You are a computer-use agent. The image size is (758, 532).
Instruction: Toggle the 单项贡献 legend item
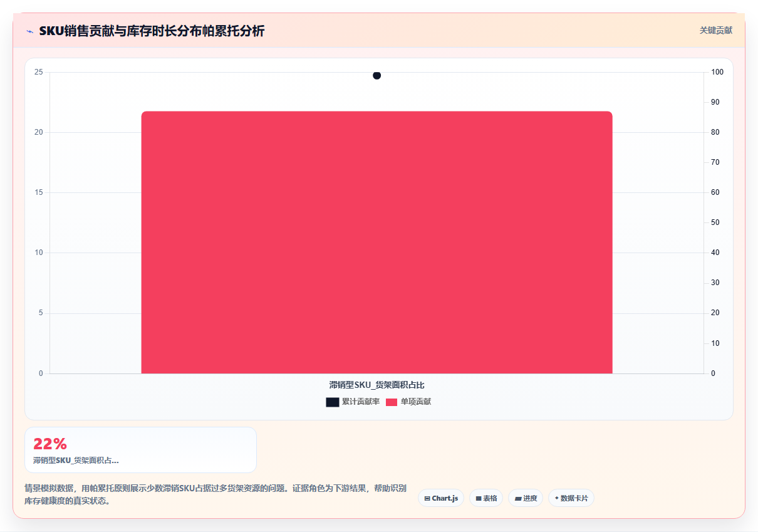[x=408, y=402]
